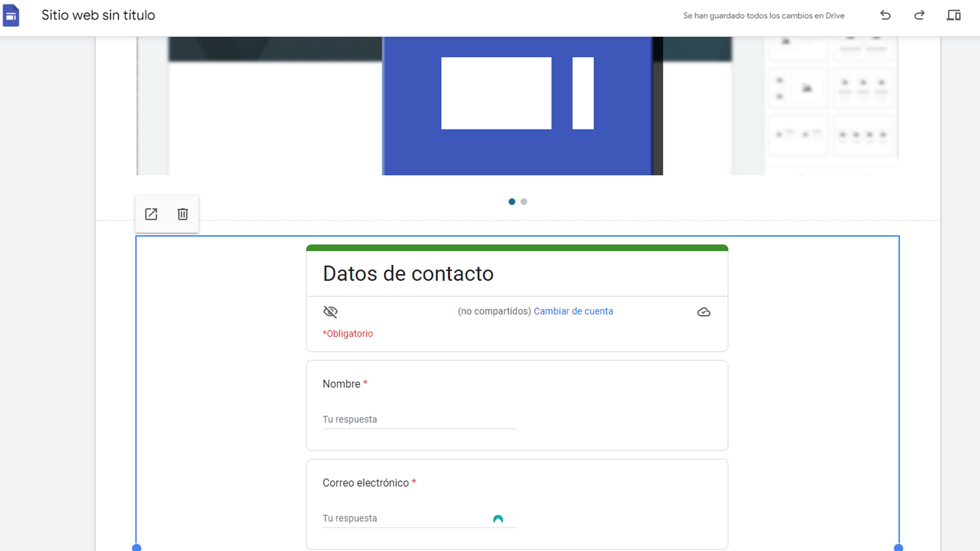The width and height of the screenshot is (980, 551).
Task: Click the bottom-right blue resize handle
Action: point(898,548)
